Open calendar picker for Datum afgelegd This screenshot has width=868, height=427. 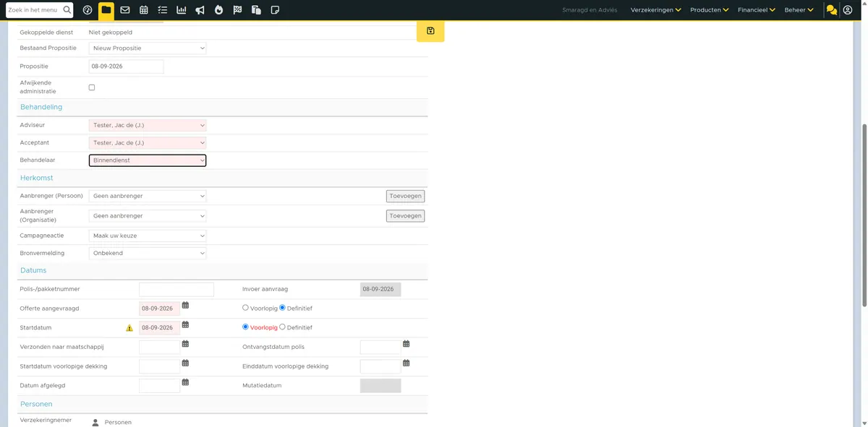[185, 382]
